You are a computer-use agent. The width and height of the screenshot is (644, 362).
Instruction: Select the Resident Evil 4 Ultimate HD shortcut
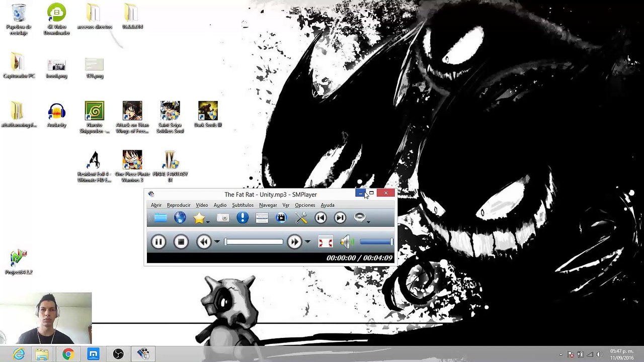click(94, 167)
